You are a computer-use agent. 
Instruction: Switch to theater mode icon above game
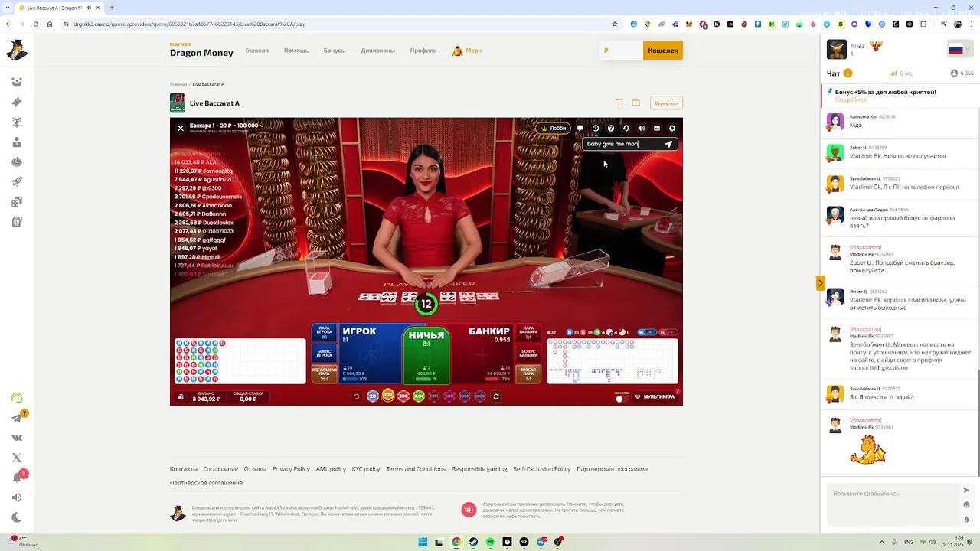[635, 103]
